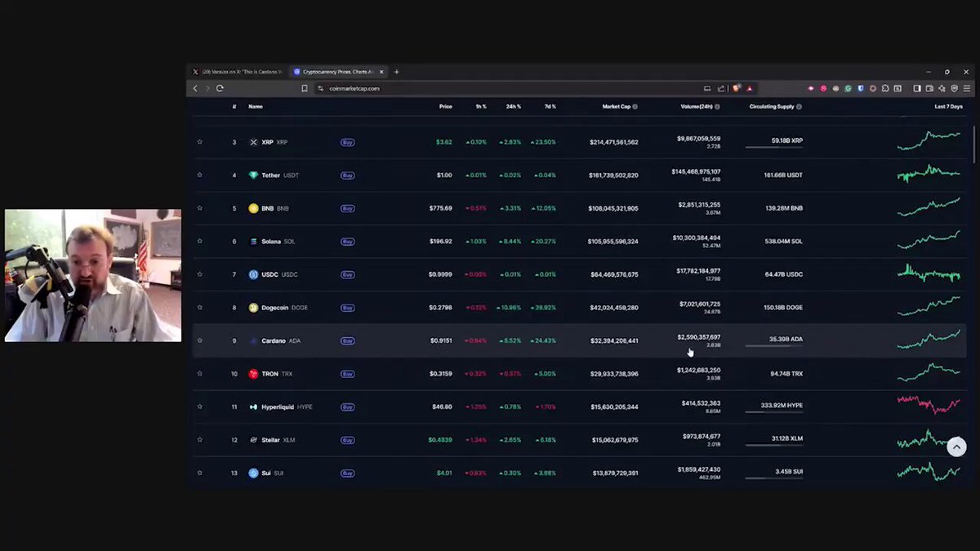This screenshot has width=980, height=551.
Task: Star Dogecoin row
Action: [x=199, y=308]
